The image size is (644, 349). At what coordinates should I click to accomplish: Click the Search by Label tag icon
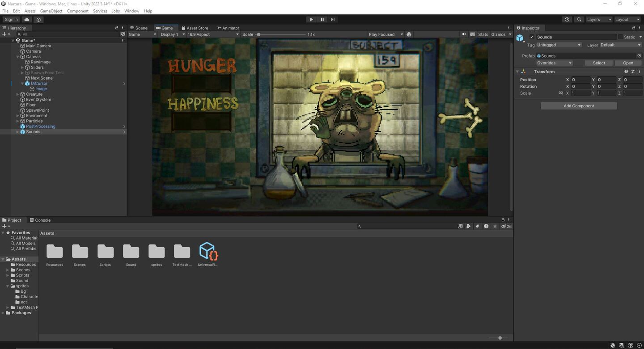(477, 227)
